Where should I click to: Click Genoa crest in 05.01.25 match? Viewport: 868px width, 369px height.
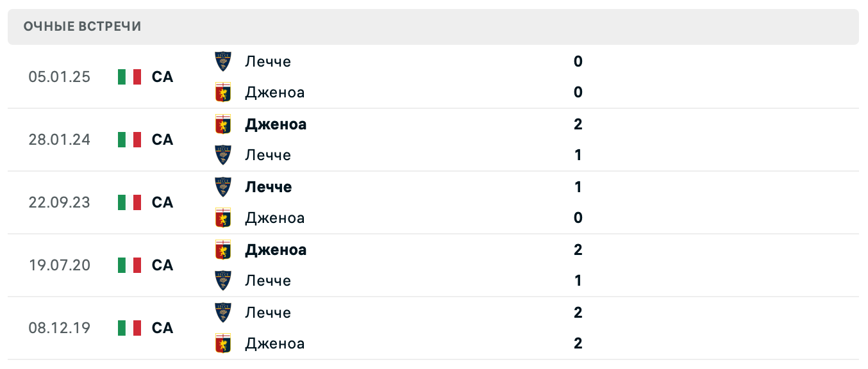[x=223, y=92]
